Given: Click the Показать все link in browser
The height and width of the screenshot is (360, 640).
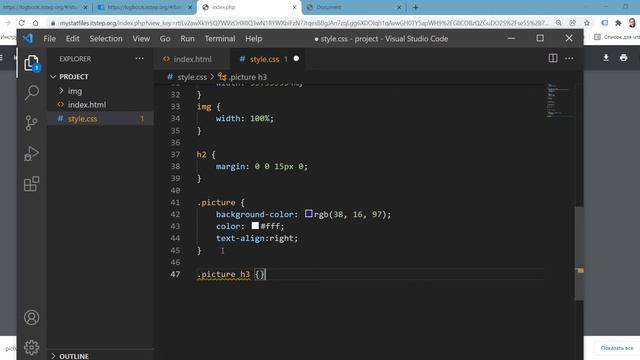Looking at the screenshot, I should 617,348.
